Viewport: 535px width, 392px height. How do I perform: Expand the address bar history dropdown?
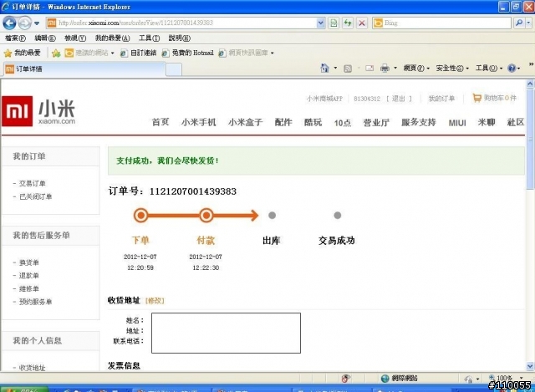[320, 23]
